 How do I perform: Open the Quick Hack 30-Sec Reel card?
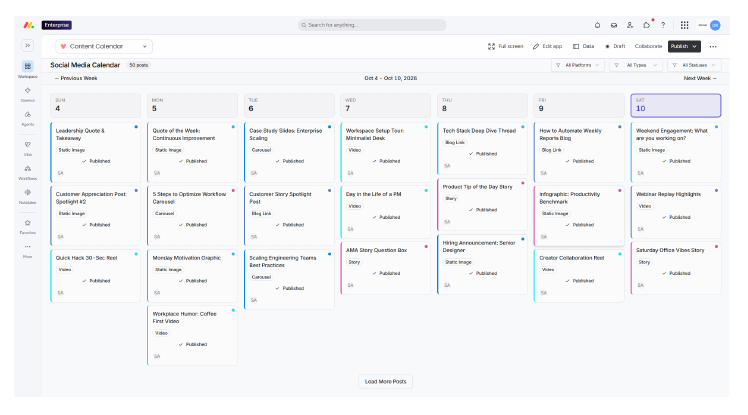click(95, 276)
